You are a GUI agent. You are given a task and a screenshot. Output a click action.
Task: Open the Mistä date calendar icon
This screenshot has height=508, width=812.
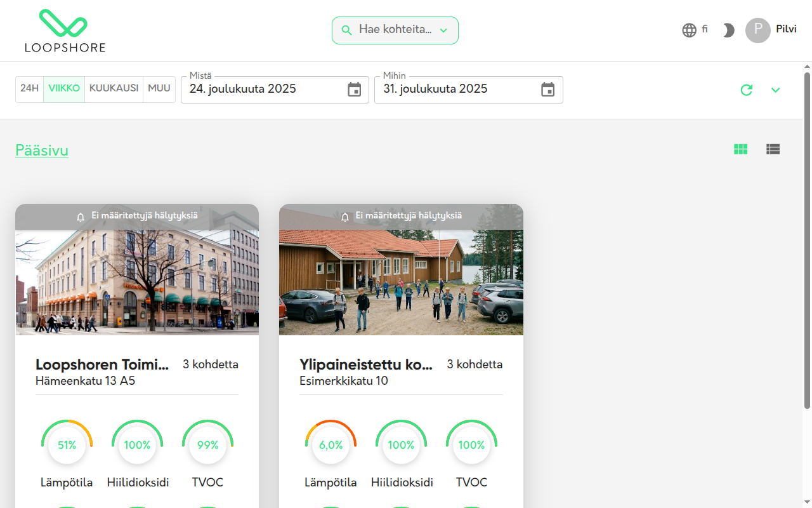pos(355,90)
